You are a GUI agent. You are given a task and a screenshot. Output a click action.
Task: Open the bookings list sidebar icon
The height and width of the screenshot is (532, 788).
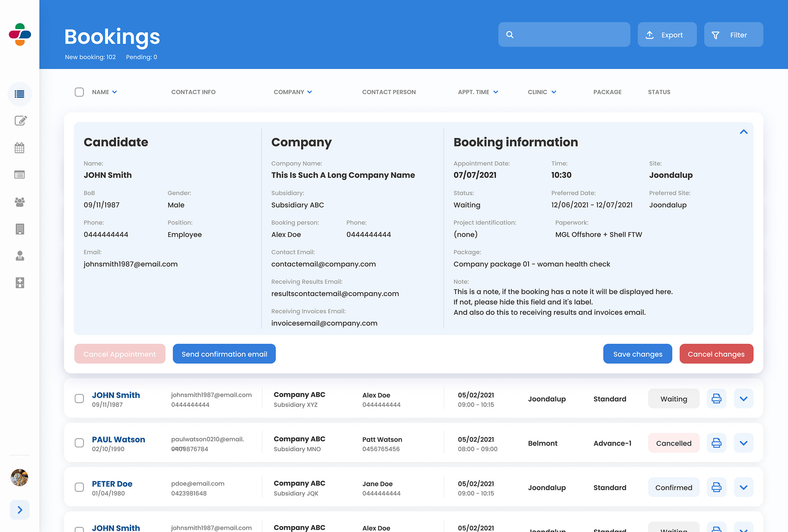[x=19, y=94]
